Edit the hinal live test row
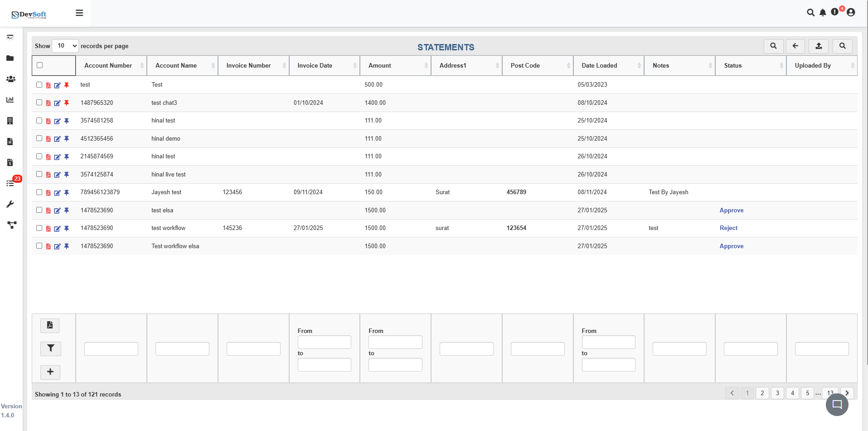The width and height of the screenshot is (868, 431). [x=58, y=175]
